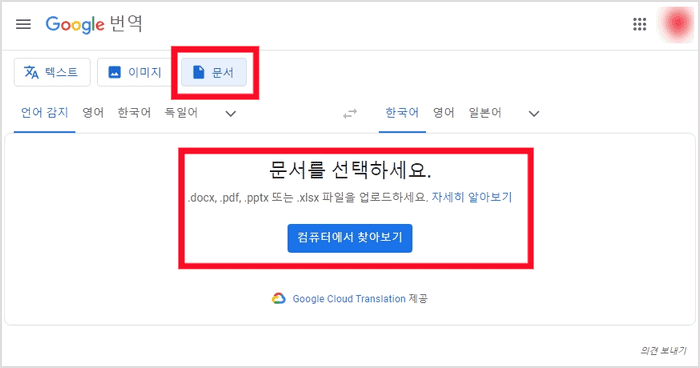Choose 한국어 as source language

point(134,113)
